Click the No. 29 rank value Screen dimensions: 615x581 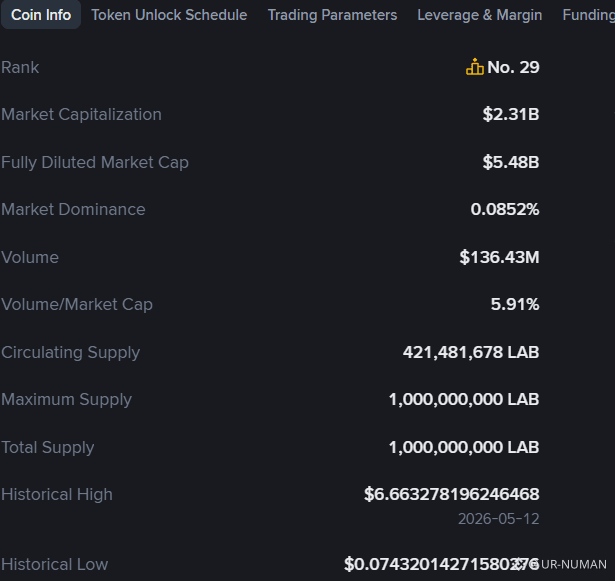513,67
